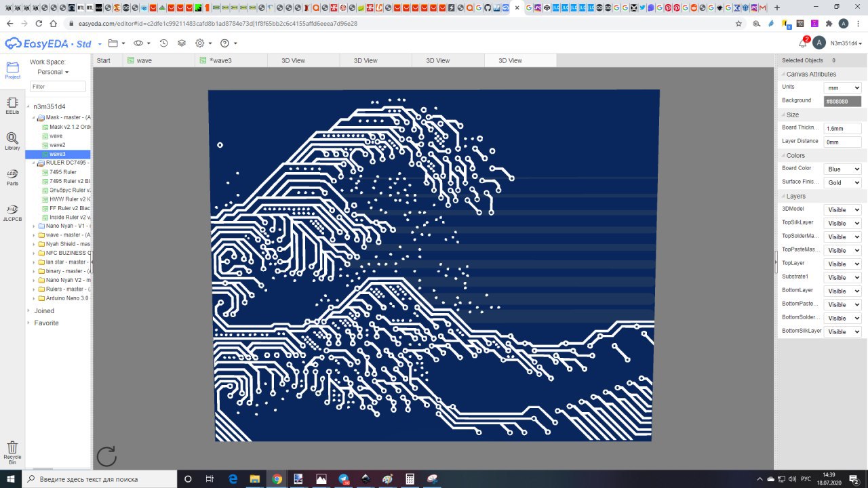Click the EasyEDA Std cloud logo

click(48, 43)
